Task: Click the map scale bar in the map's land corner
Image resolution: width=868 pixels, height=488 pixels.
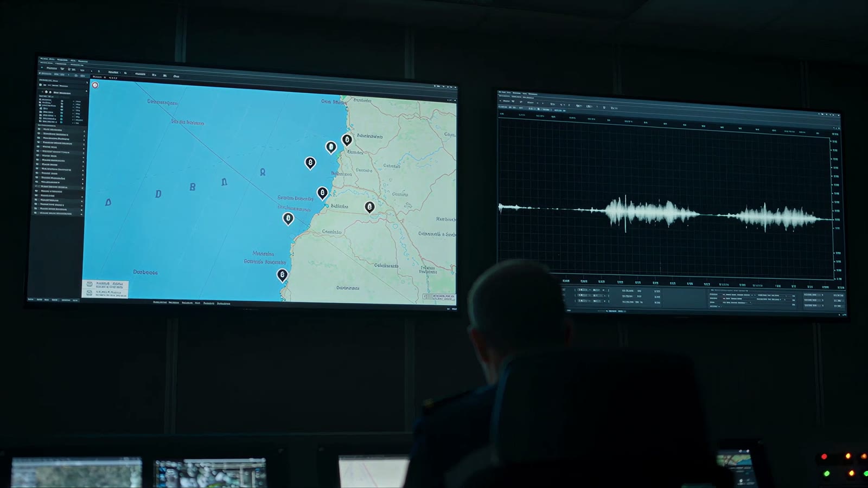Action: [x=438, y=297]
